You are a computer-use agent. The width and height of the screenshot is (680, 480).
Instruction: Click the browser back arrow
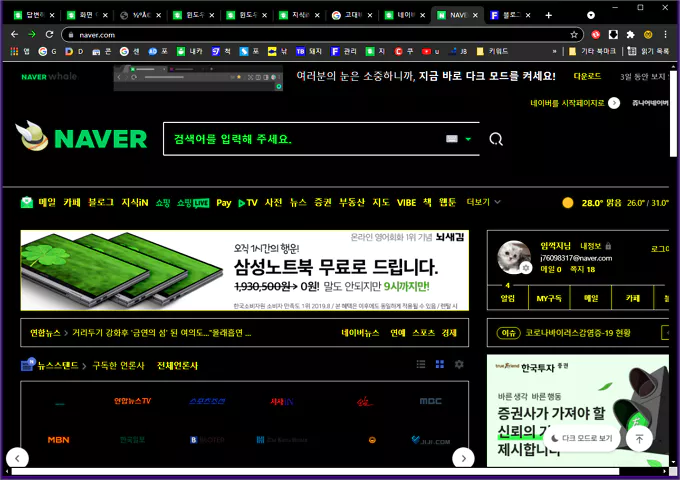tap(14, 34)
